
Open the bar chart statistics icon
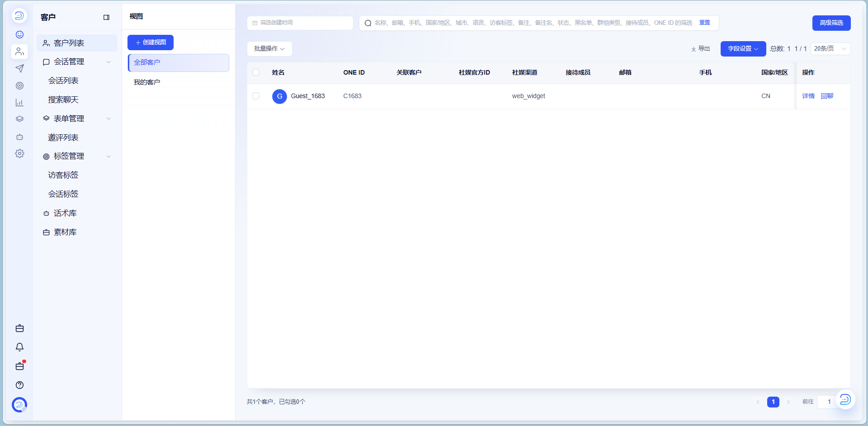[19, 103]
